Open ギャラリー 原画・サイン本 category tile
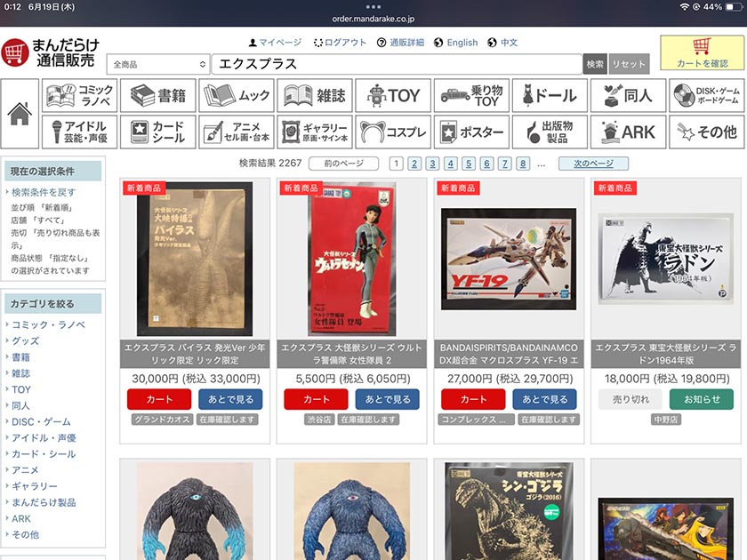Viewport: 747px width, 560px height. pyautogui.click(x=315, y=132)
